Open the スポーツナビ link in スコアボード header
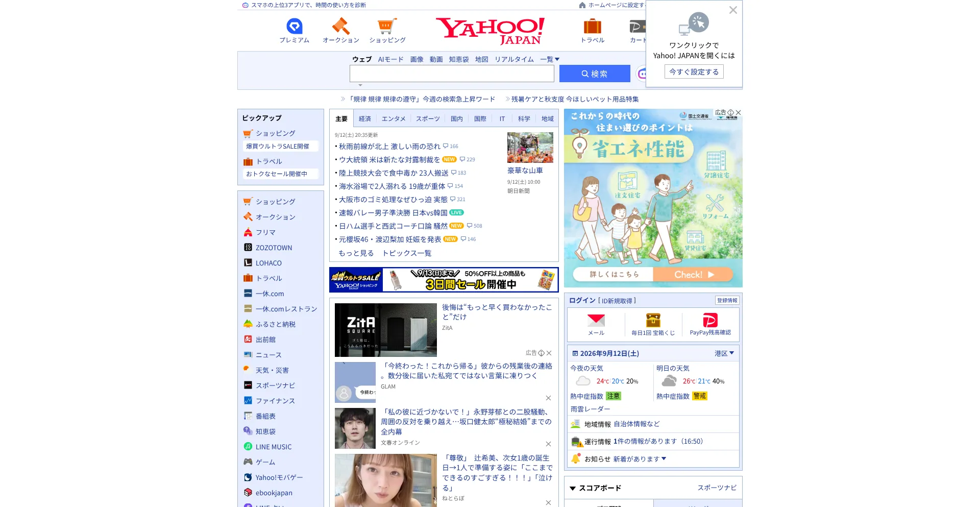The image size is (980, 507). (x=717, y=488)
